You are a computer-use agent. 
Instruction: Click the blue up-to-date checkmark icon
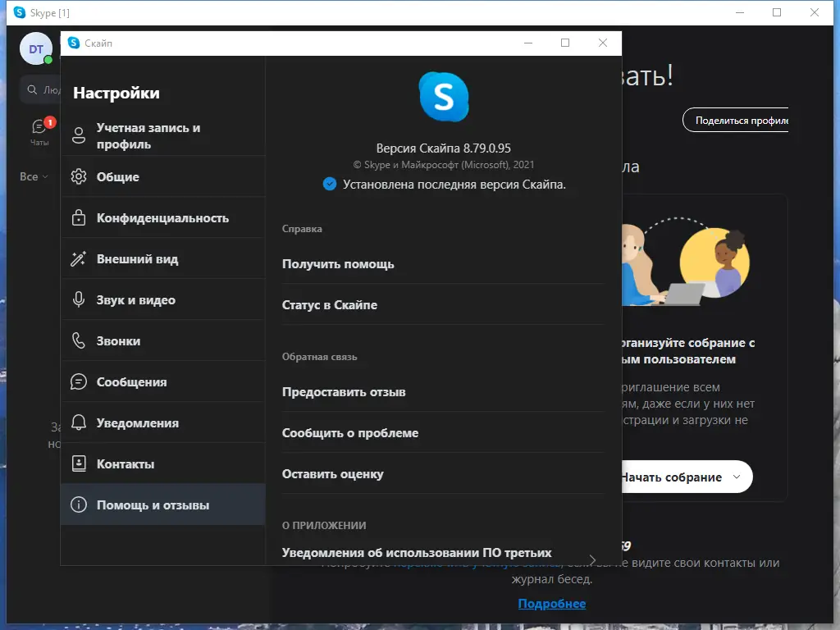tap(330, 185)
